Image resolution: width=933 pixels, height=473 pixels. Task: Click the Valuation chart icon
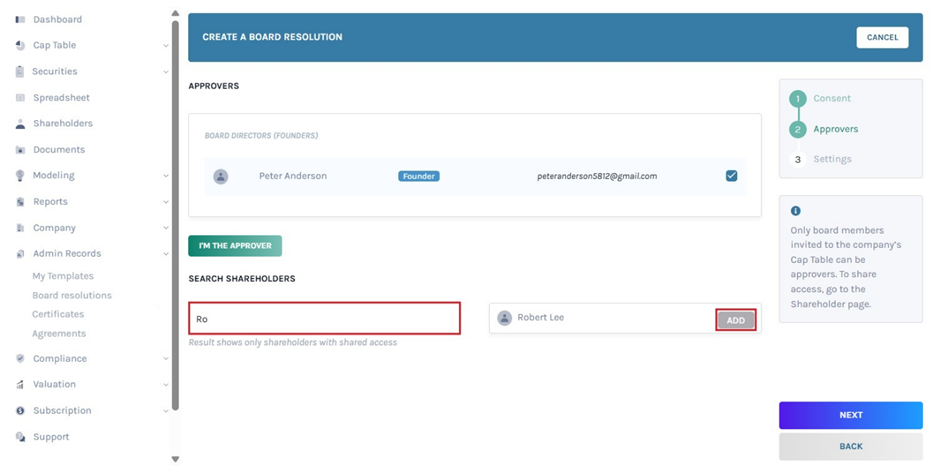point(20,385)
